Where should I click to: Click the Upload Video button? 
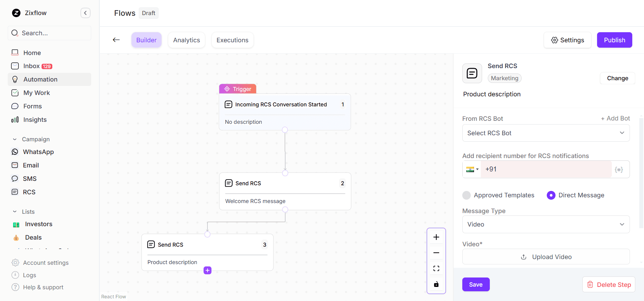click(x=546, y=257)
